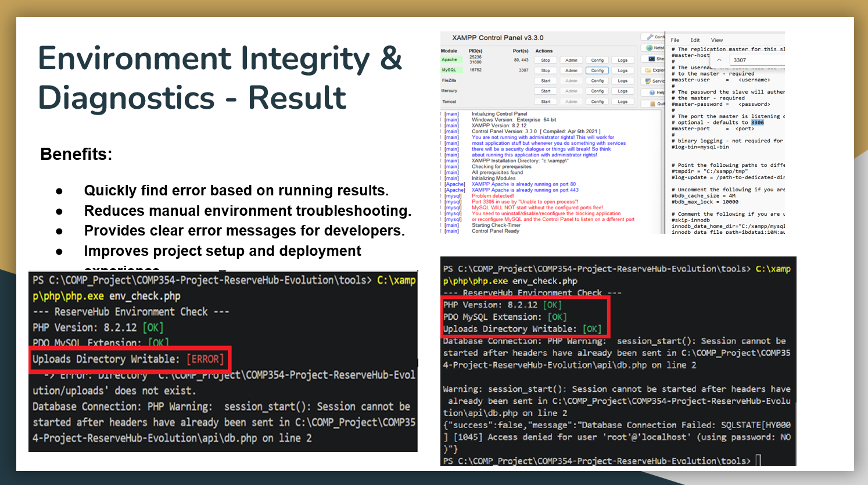Click log line 'Starting Check-Timer'
This screenshot has height=485, width=868.
point(496,225)
